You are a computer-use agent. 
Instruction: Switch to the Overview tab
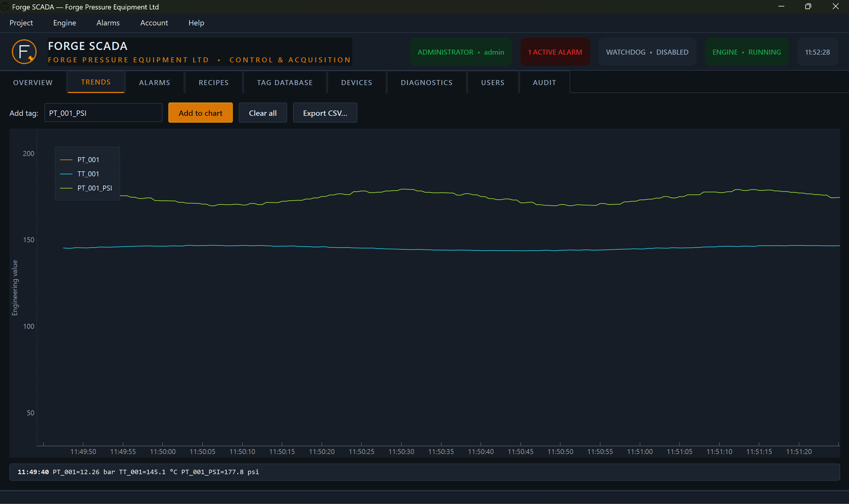click(33, 83)
